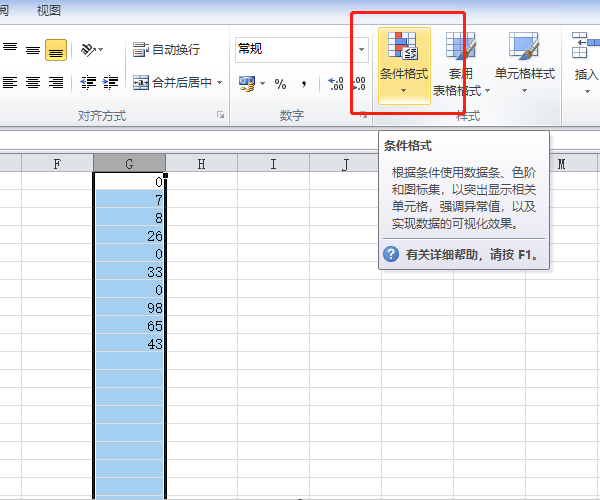Image resolution: width=600 pixels, height=500 pixels.
Task: Apply comma thousands separator style
Action: coord(304,84)
